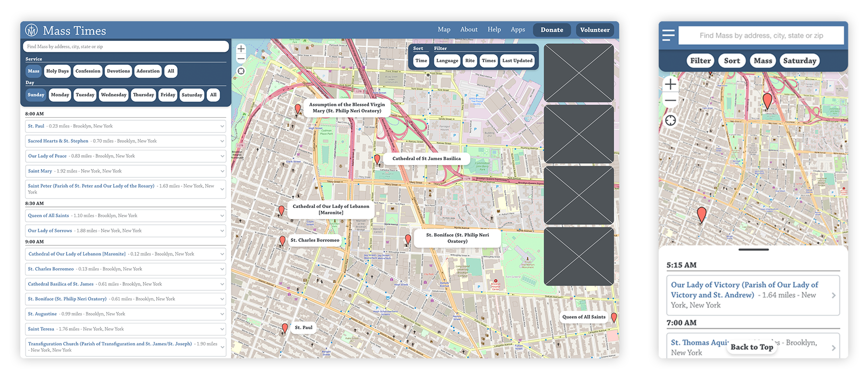Toggle the Confession service filter
The height and width of the screenshot is (379, 868).
click(x=88, y=71)
